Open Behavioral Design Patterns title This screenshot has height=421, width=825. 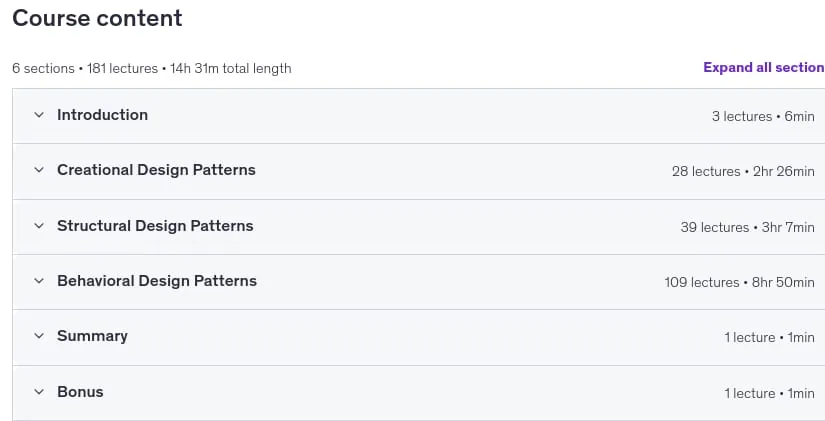(x=157, y=281)
